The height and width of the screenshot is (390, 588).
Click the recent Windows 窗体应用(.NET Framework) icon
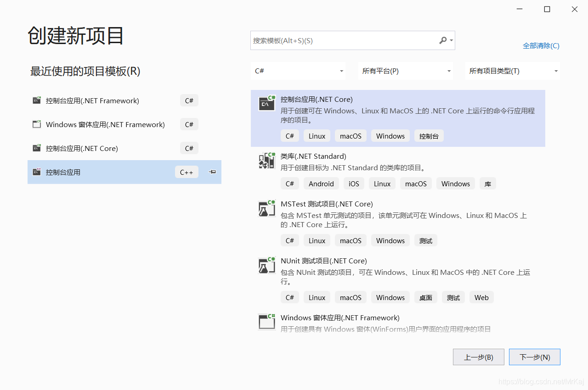coord(37,124)
